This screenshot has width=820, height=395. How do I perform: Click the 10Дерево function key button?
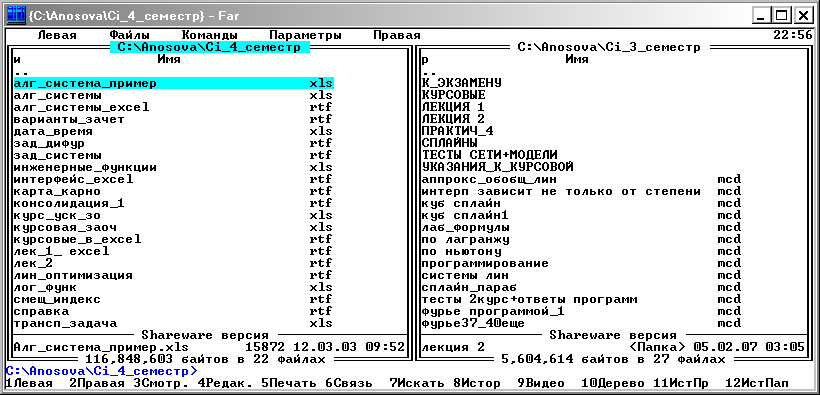pos(613,383)
